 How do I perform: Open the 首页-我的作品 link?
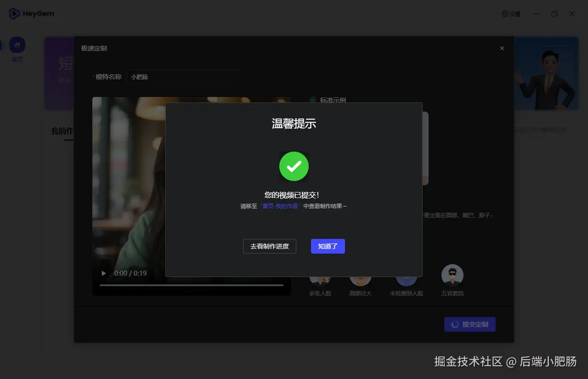(280, 206)
